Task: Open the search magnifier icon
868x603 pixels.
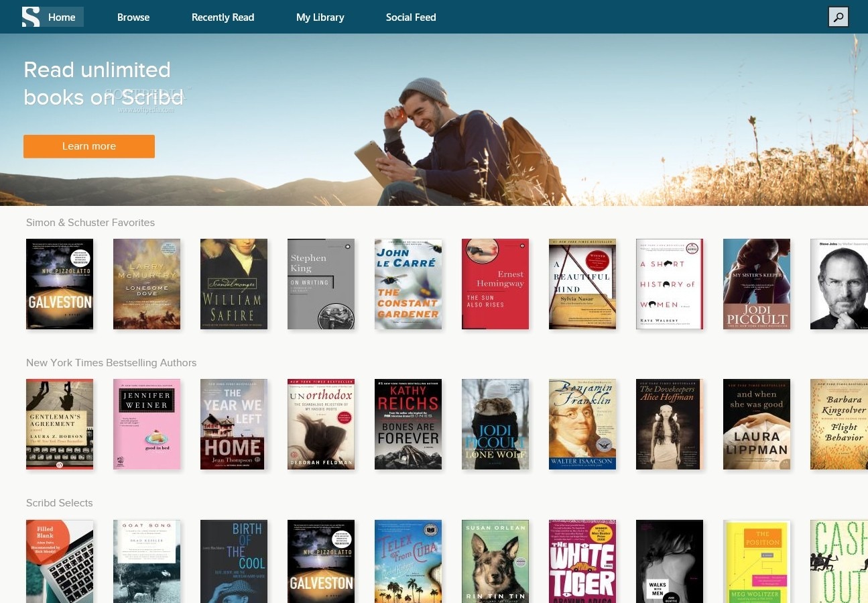Action: 839,17
